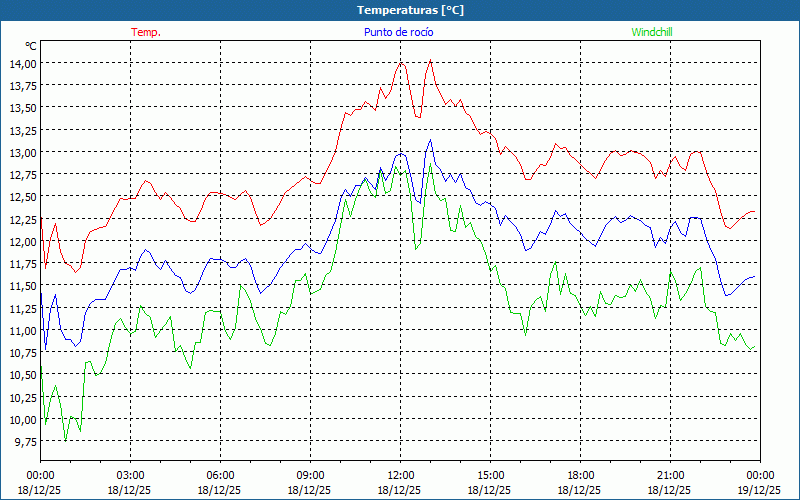The image size is (800, 500).
Task: Click the 14,00 y-axis value
Action: click(23, 63)
